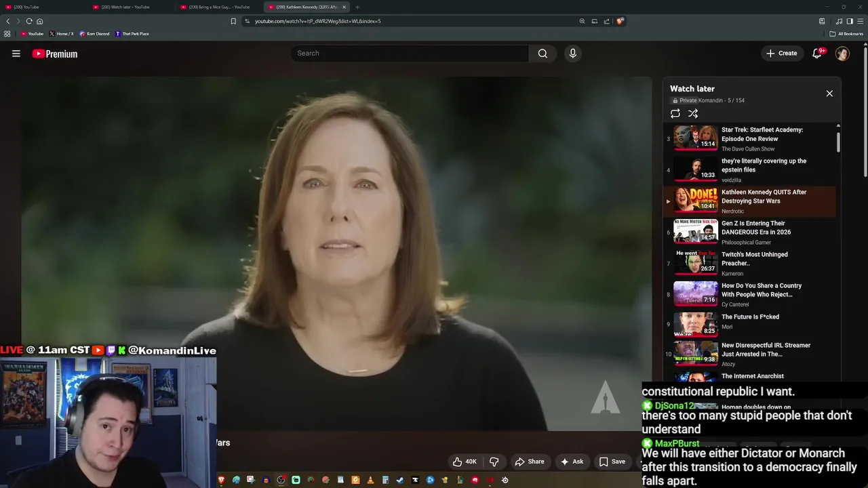
Task: Like the video with 40K likes
Action: 465,462
